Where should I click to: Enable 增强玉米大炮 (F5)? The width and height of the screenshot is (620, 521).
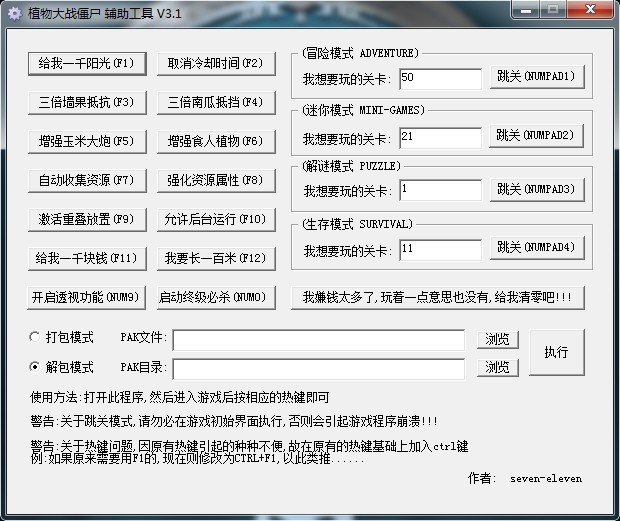pos(87,142)
